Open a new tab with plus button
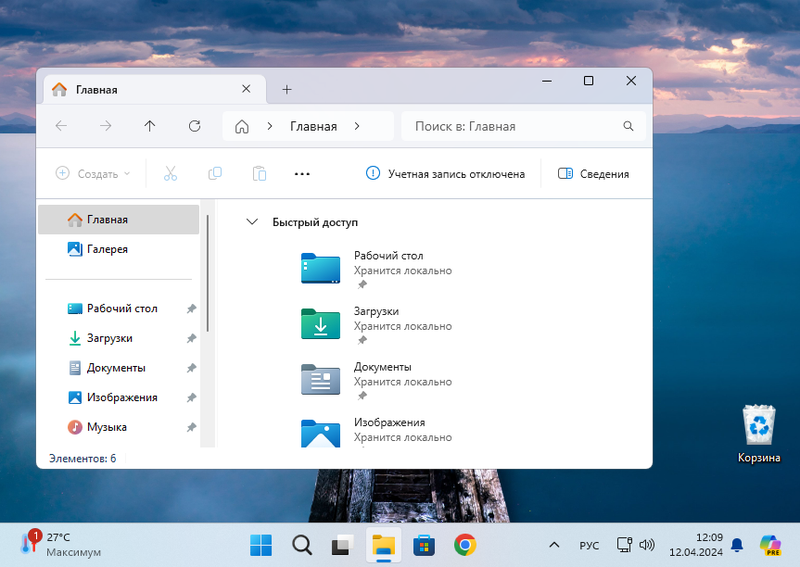 tap(287, 90)
